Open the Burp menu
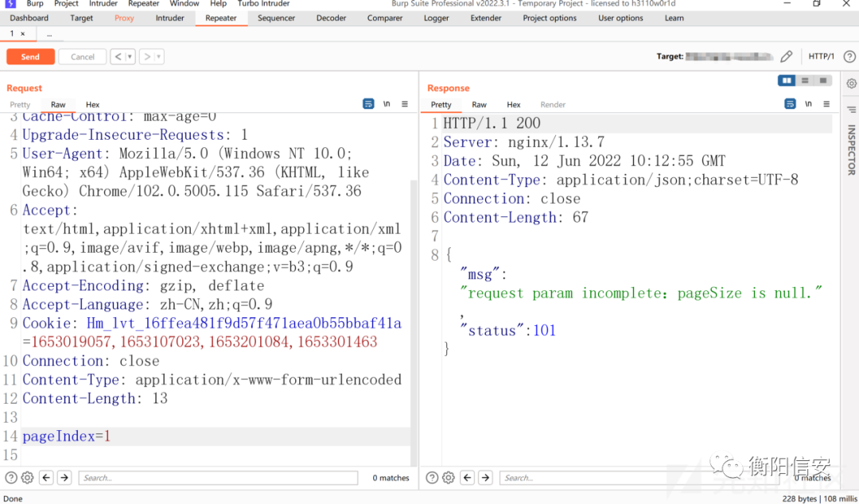 click(x=34, y=4)
